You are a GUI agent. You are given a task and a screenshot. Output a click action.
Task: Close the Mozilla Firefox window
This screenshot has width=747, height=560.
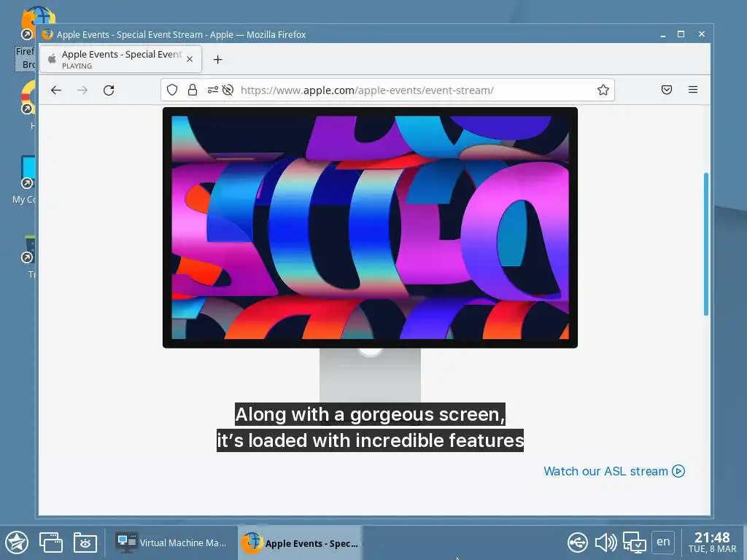point(701,34)
